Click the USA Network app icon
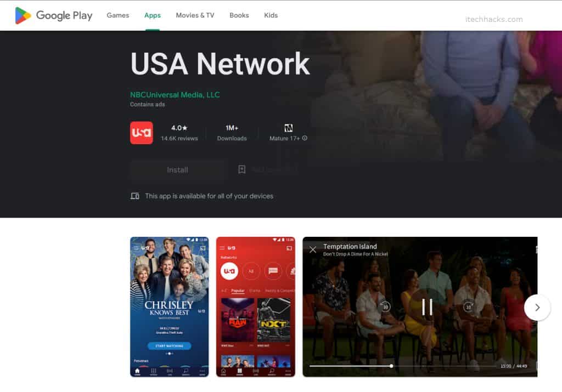Viewport: 562px width, 392px height. coord(141,132)
